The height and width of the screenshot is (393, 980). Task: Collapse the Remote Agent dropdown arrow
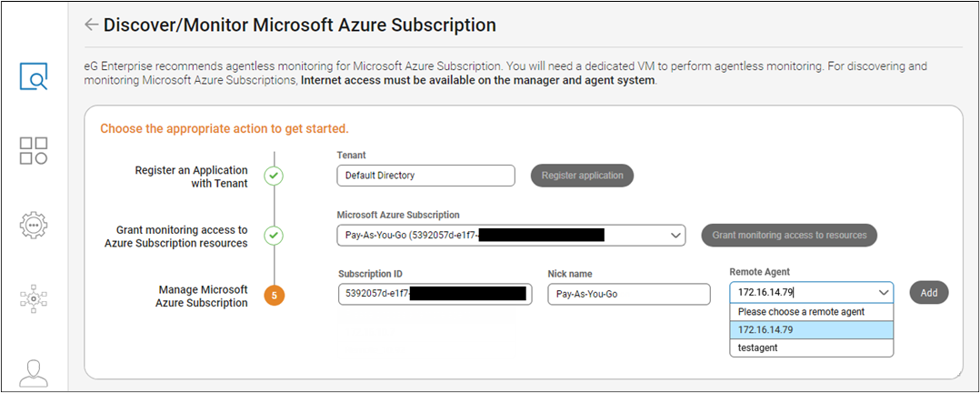click(884, 293)
